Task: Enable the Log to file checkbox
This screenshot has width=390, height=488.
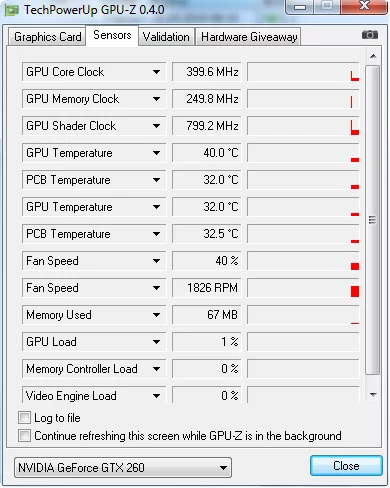Action: [25, 417]
